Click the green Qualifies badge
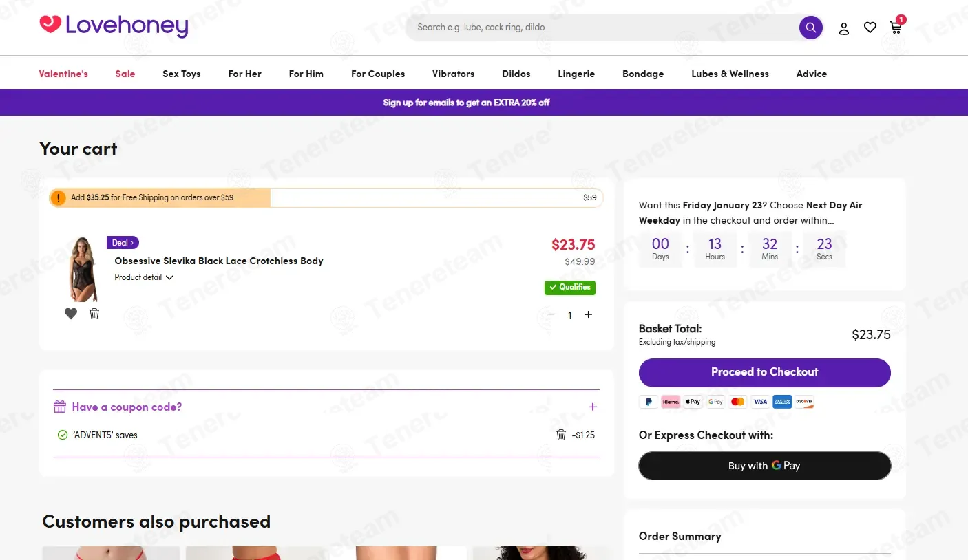Image resolution: width=968 pixels, height=560 pixels. click(570, 287)
